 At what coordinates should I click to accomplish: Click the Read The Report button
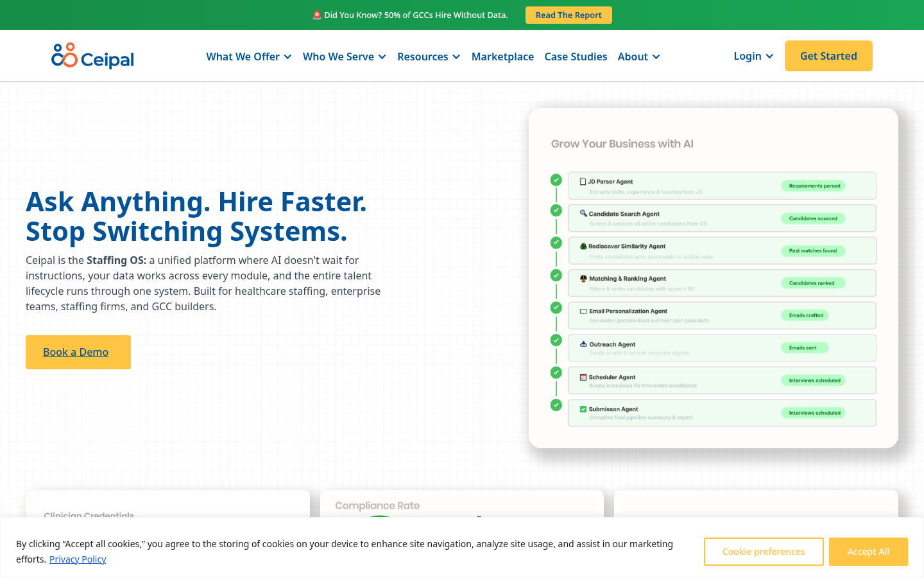pyautogui.click(x=569, y=15)
